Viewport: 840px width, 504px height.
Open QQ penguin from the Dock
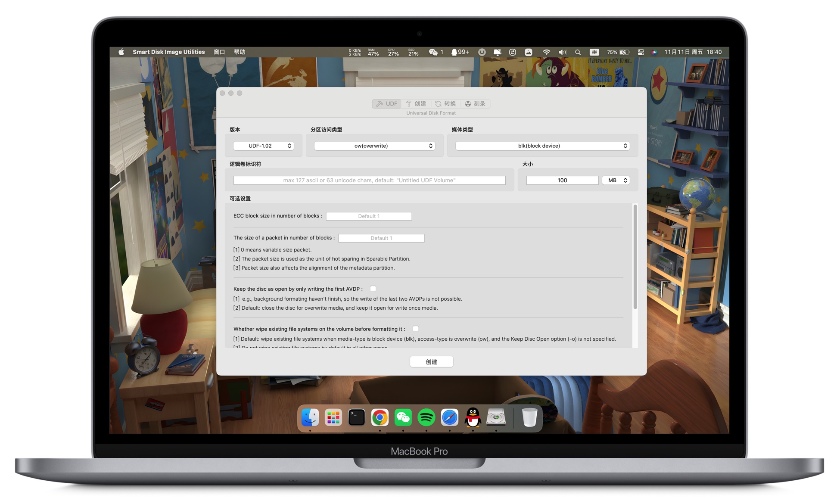point(473,417)
